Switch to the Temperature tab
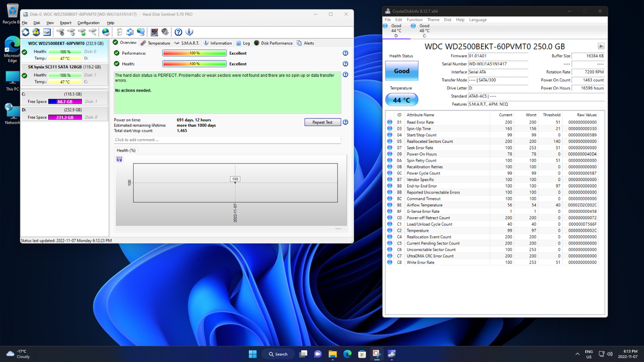Image resolution: width=644 pixels, height=362 pixels. point(156,43)
